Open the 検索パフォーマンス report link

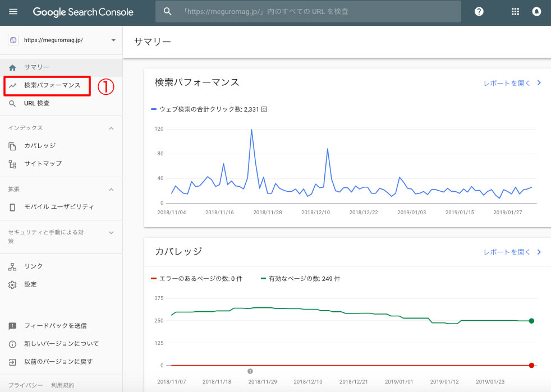512,83
